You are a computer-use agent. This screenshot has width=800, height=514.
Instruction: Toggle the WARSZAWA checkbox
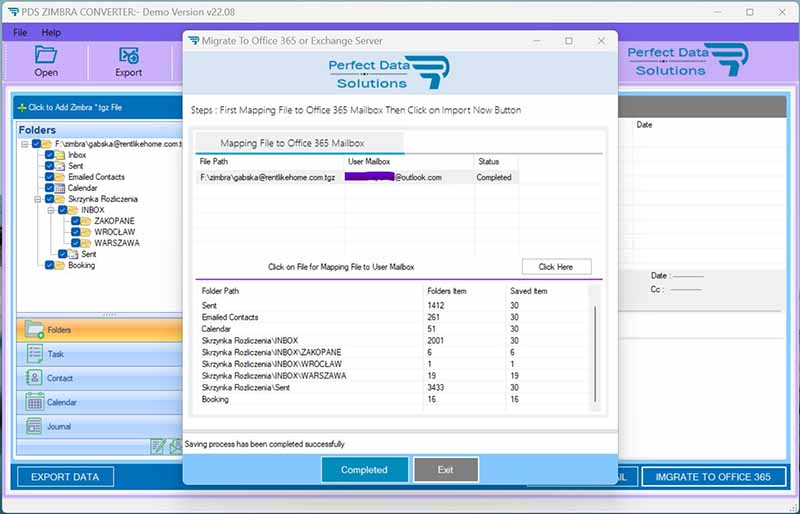[76, 243]
